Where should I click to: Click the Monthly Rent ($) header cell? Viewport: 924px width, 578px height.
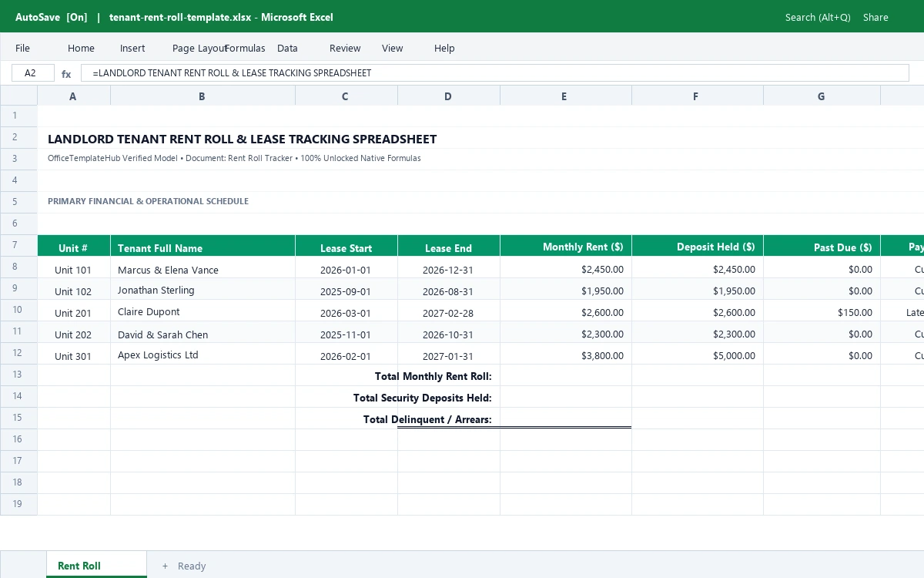tap(566, 246)
